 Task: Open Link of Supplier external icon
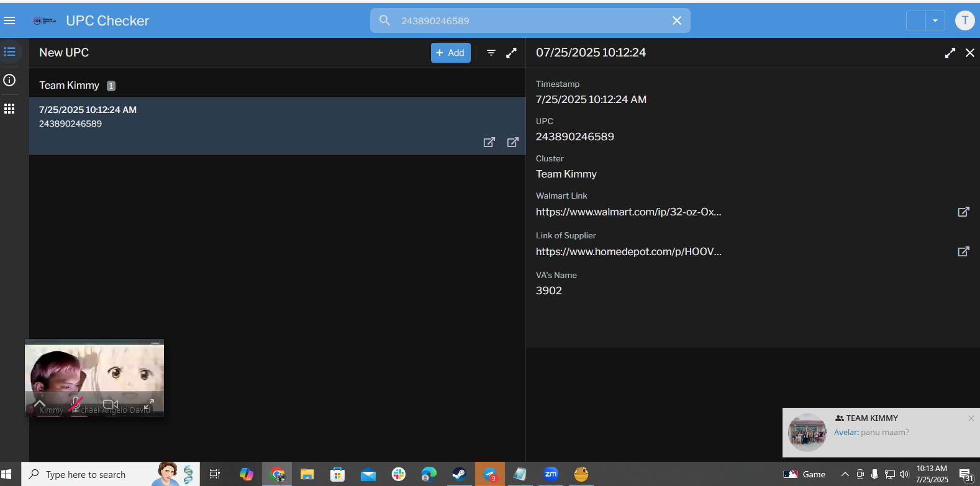tap(963, 251)
